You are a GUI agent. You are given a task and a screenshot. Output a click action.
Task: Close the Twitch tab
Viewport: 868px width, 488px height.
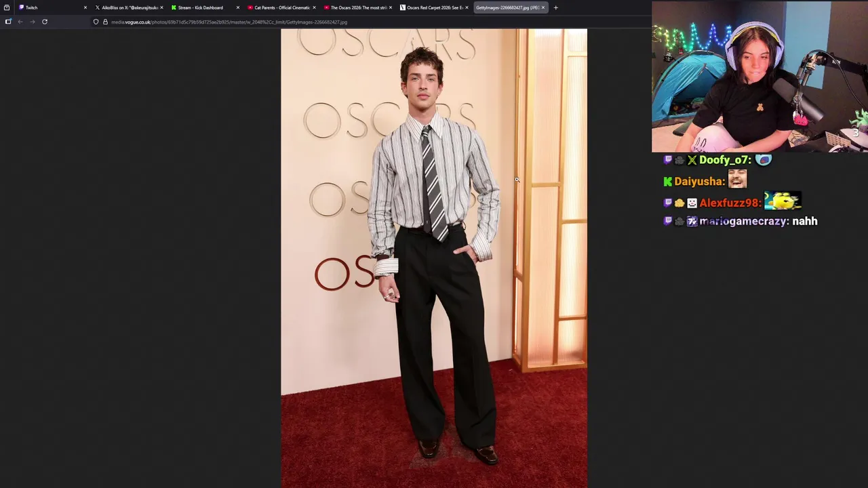(85, 7)
